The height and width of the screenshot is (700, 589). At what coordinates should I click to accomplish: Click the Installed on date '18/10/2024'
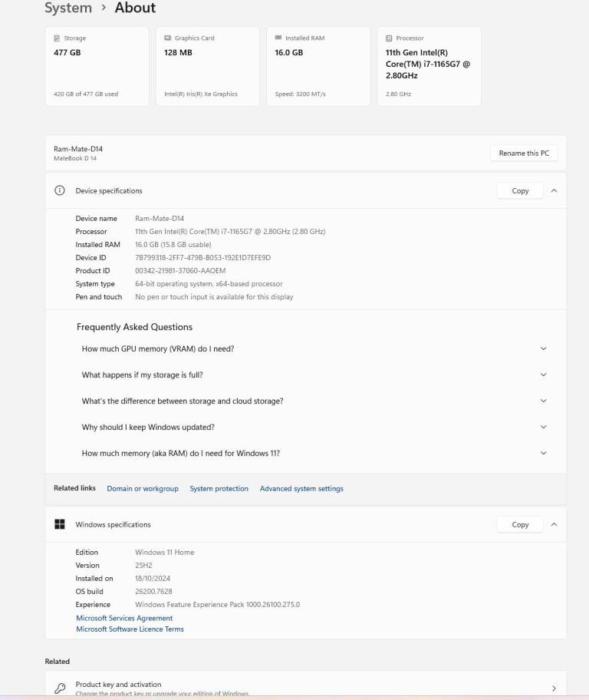pos(153,578)
